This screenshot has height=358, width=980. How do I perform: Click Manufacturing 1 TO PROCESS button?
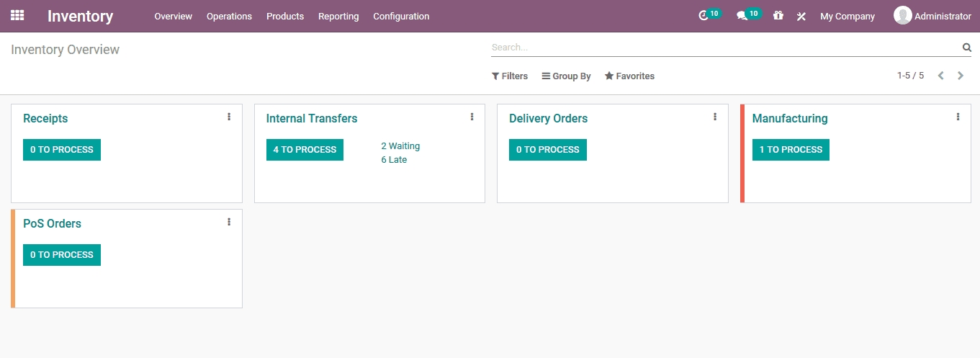[791, 150]
